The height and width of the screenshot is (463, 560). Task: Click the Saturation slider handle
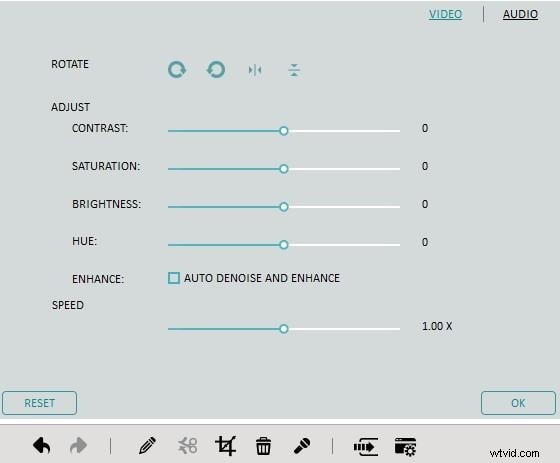pyautogui.click(x=284, y=169)
